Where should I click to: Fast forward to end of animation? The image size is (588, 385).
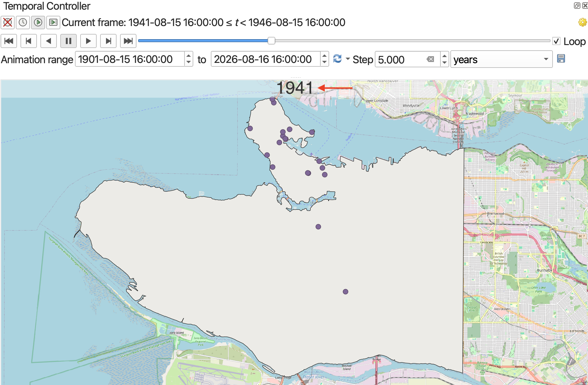(x=128, y=41)
